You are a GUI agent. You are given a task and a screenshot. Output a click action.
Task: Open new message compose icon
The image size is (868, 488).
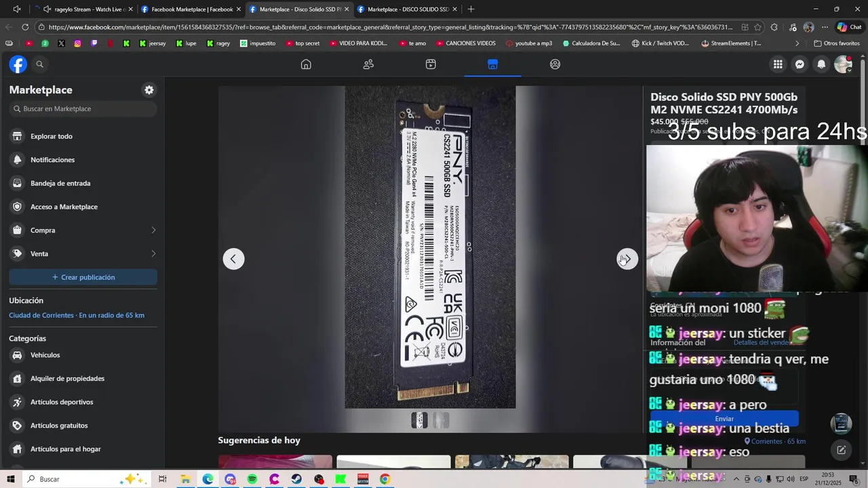(841, 450)
